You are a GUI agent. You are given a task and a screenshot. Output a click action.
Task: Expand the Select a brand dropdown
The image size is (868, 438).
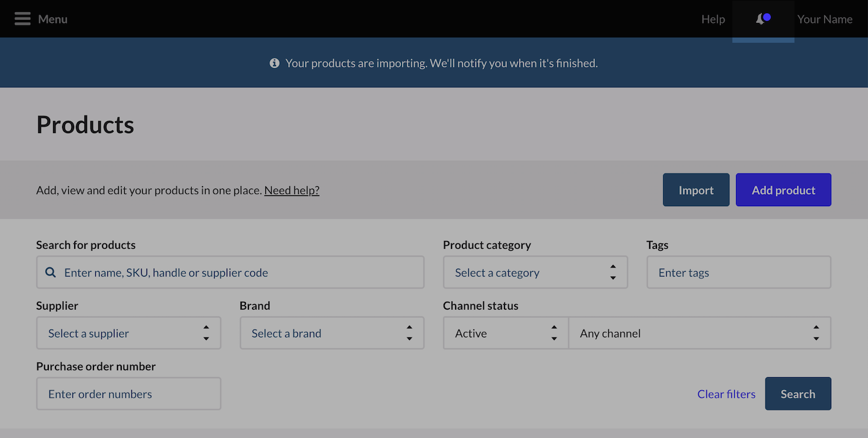tap(332, 333)
